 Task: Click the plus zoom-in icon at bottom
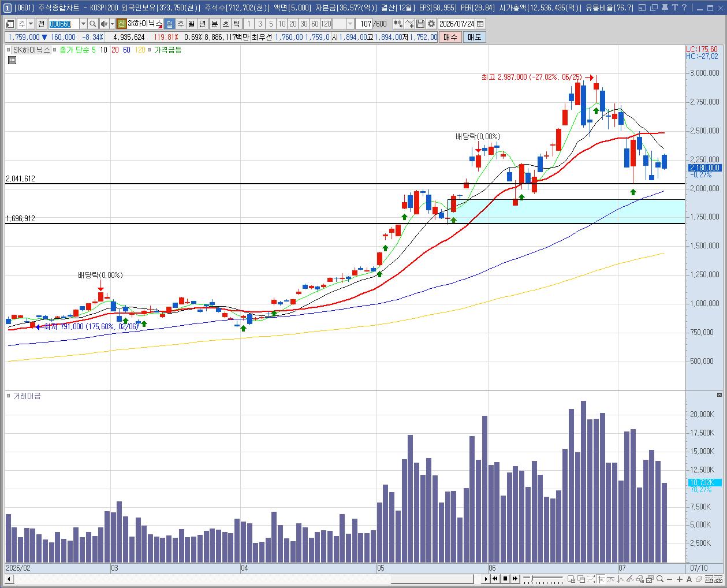(680, 579)
